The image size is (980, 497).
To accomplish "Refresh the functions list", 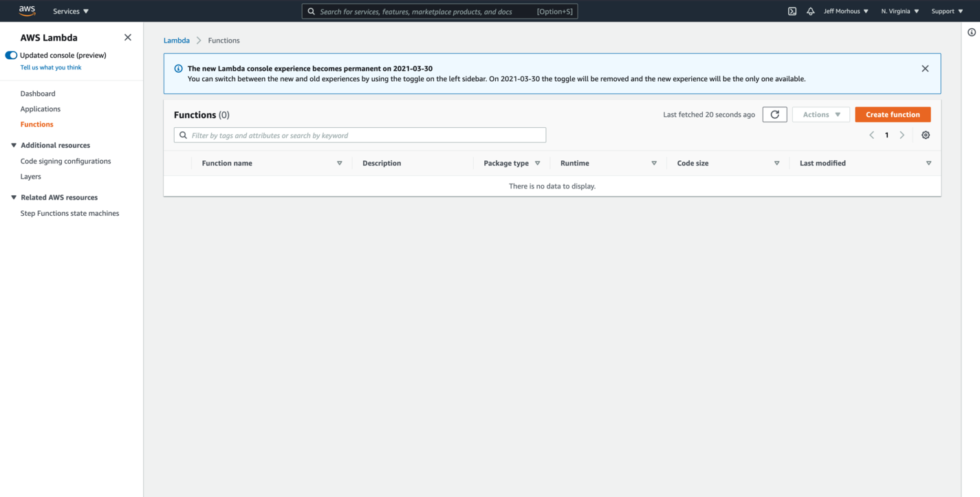I will pos(774,114).
